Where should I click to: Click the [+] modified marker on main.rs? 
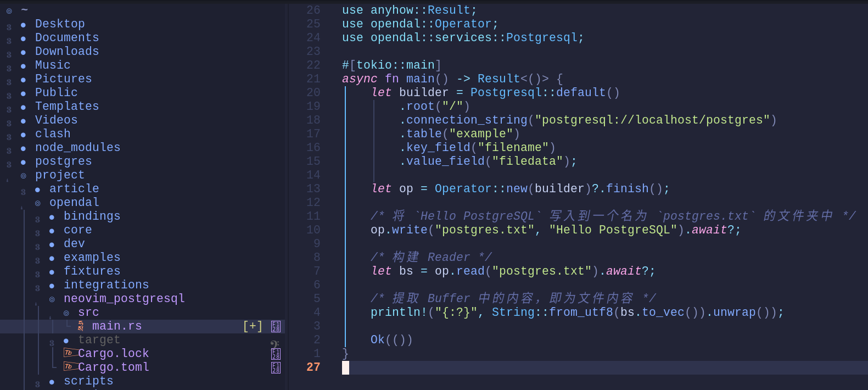(x=253, y=326)
